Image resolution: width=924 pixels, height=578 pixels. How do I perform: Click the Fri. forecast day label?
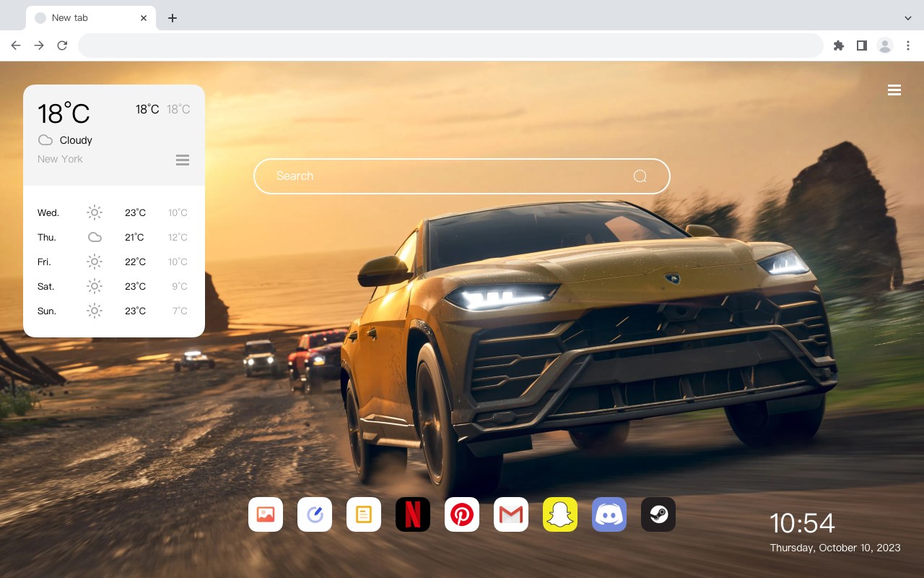pos(44,262)
